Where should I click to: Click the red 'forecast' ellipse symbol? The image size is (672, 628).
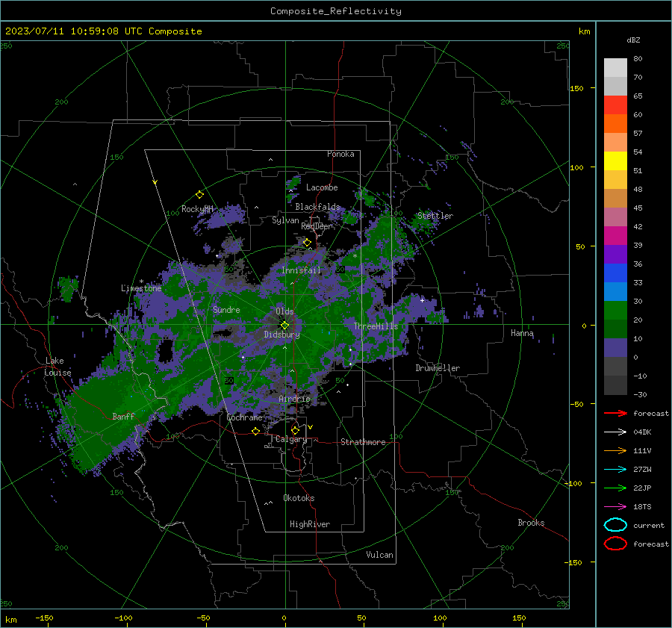point(615,544)
